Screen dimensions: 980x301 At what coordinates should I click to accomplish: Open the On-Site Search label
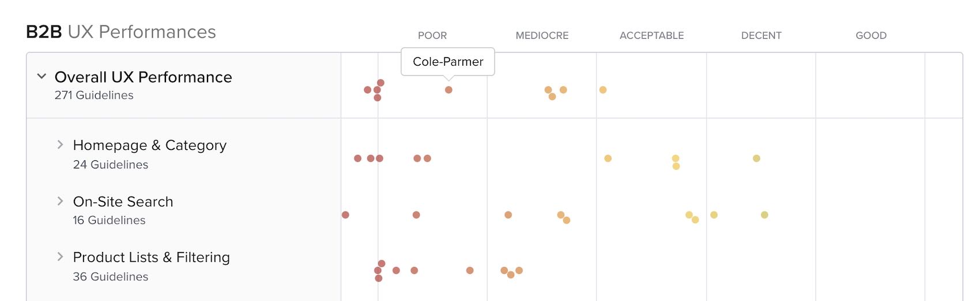(123, 202)
